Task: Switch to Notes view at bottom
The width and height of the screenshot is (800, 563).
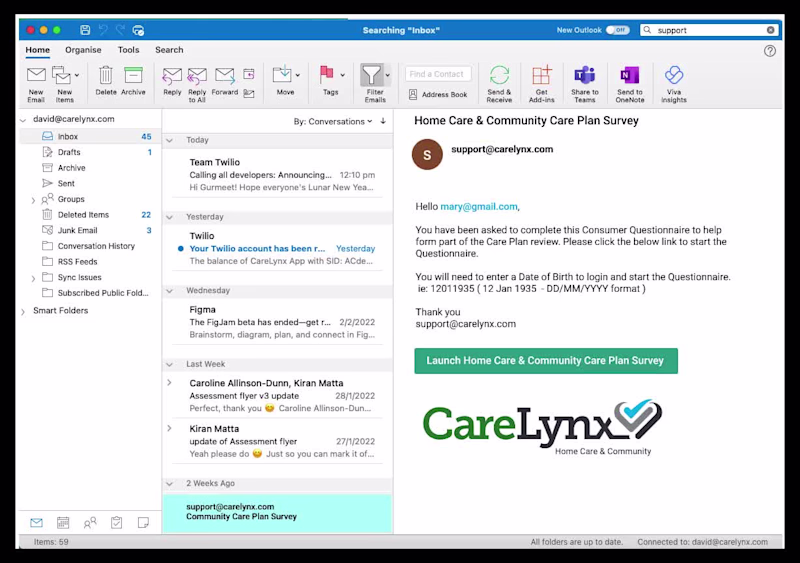Action: coord(143,523)
